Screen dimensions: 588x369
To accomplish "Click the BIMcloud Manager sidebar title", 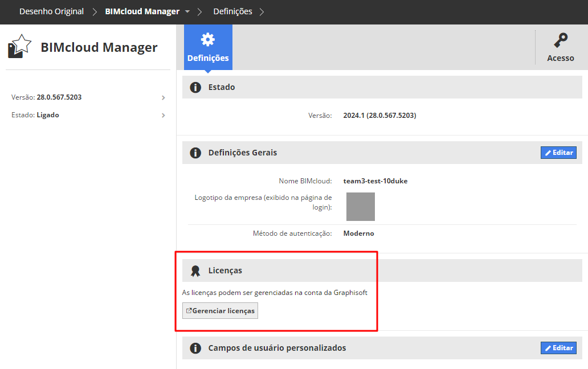I will tap(99, 48).
